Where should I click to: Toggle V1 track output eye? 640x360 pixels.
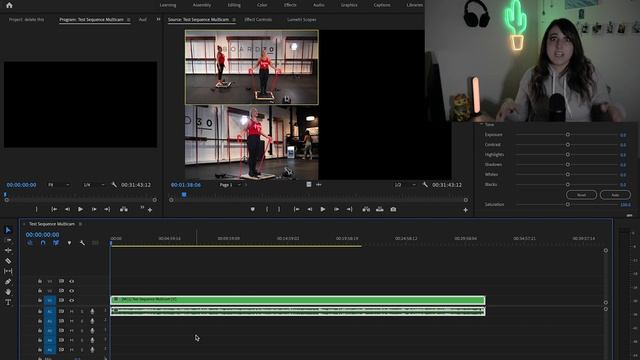(x=71, y=300)
